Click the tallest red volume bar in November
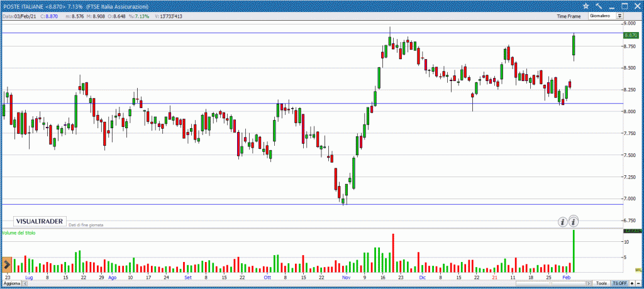The image size is (644, 289). coord(393,253)
